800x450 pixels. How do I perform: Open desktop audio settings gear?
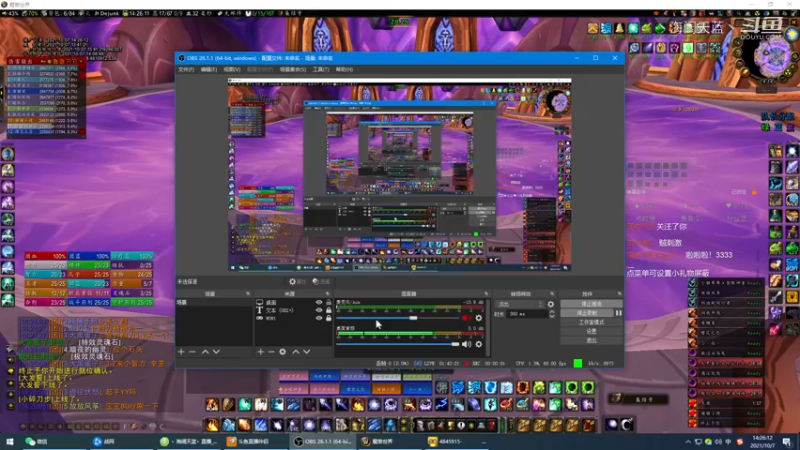coord(479,344)
